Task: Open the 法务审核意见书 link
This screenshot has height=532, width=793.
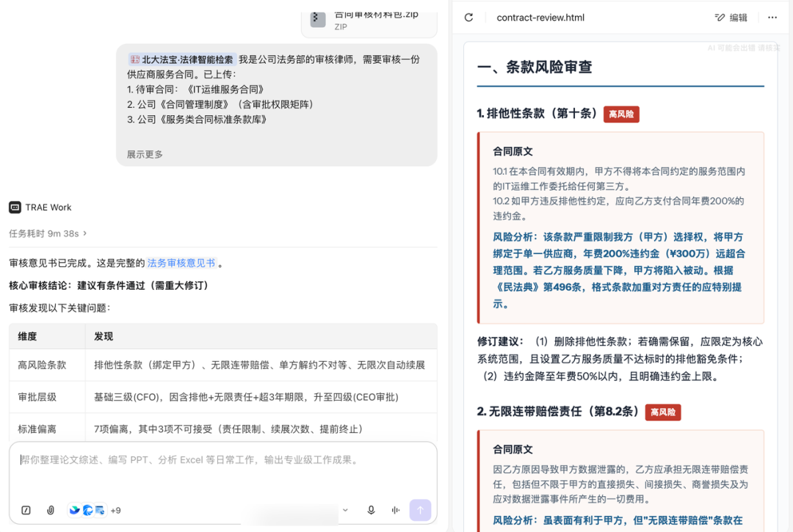Action: 181,263
